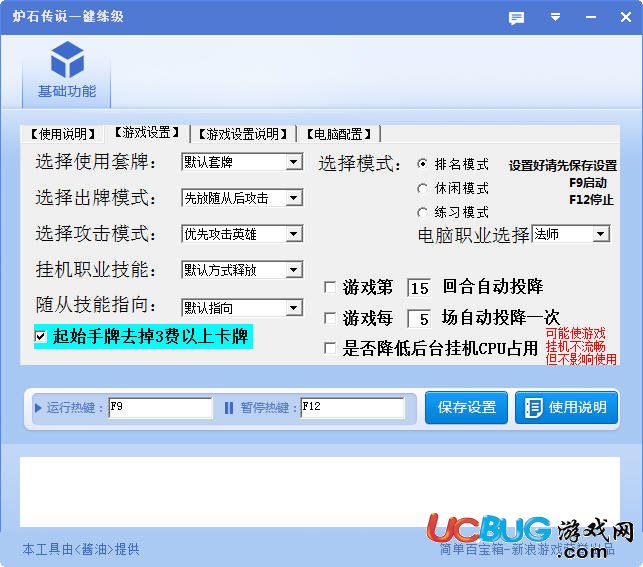Open the title bar dropdown menu icon
Viewport: 643px width, 567px height.
click(x=555, y=17)
